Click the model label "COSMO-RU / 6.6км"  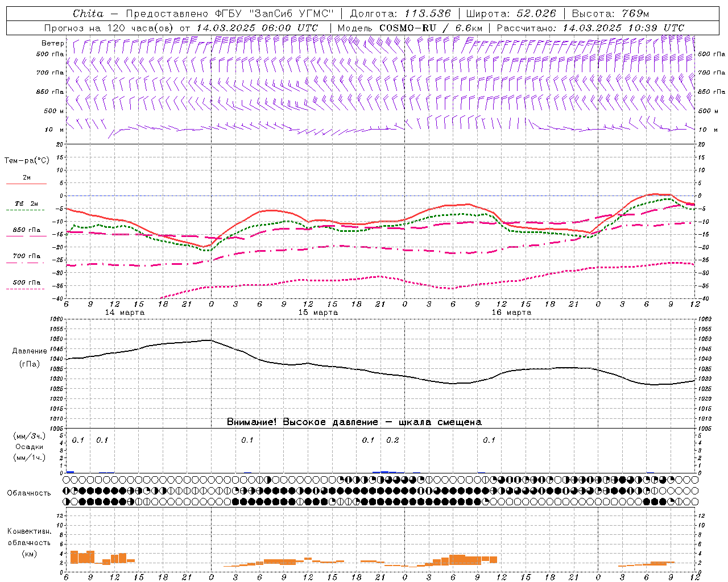click(x=431, y=28)
